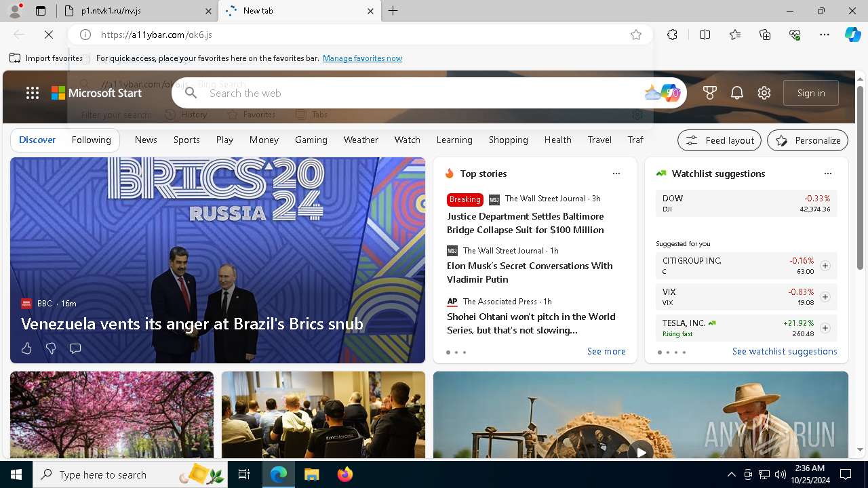Like the Brics story
The height and width of the screenshot is (488, 868).
[26, 348]
